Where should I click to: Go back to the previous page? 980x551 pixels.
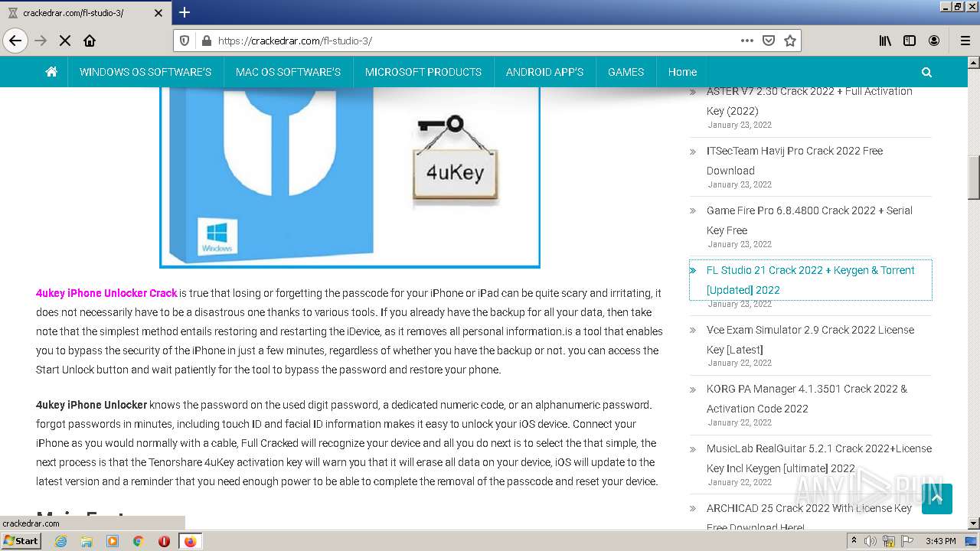(15, 41)
